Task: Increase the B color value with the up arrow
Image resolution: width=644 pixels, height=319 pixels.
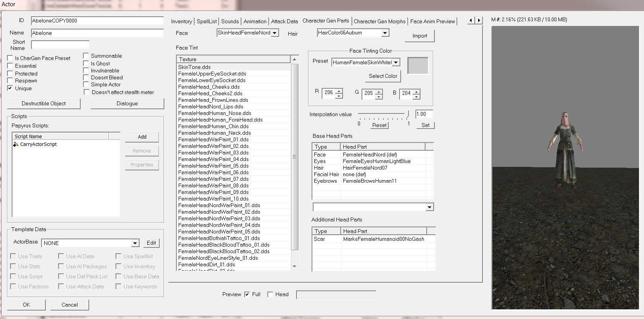Action: pyautogui.click(x=416, y=91)
